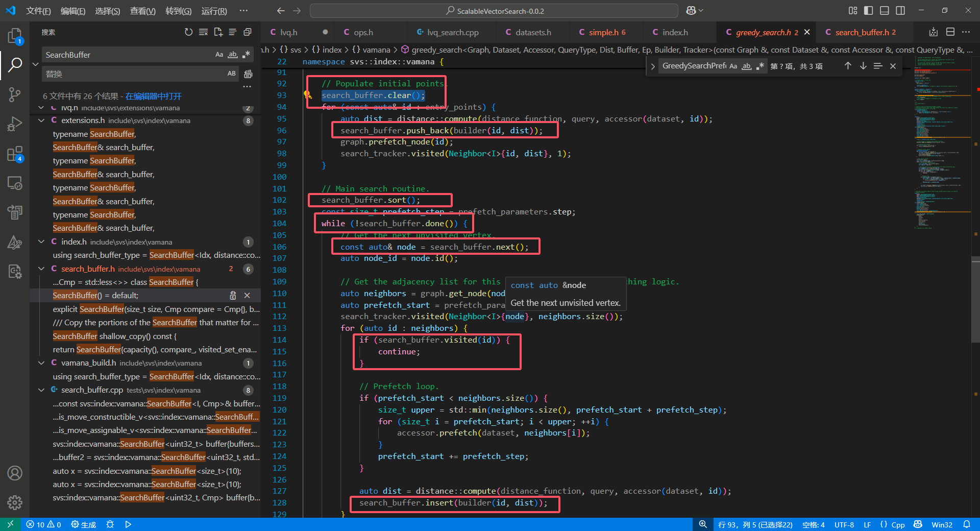Switch to the lvq_search.cpp tab
The image size is (980, 531).
tap(452, 32)
